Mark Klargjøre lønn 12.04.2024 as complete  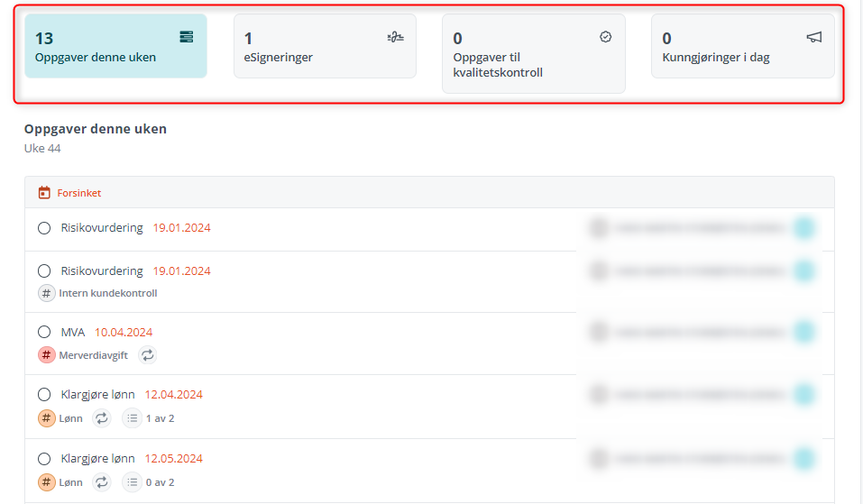click(x=44, y=394)
